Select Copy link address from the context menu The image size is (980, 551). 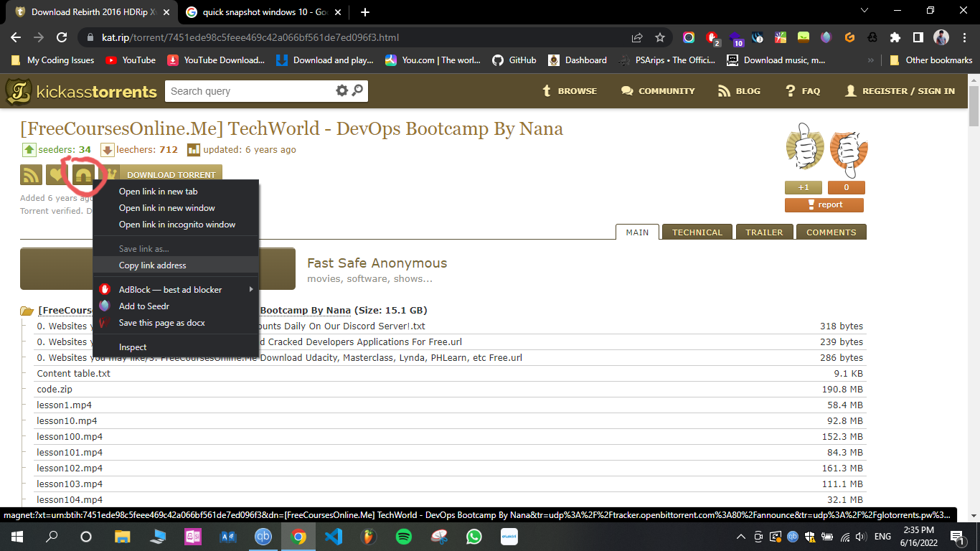176,265
